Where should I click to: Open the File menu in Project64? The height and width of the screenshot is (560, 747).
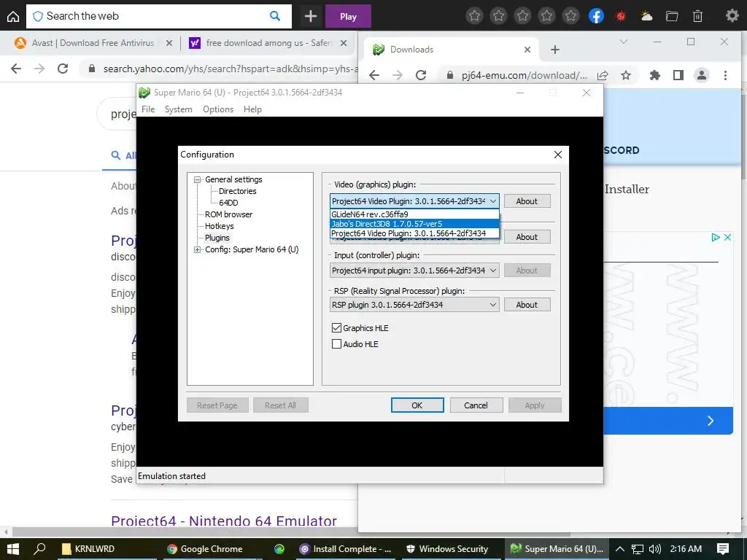pyautogui.click(x=148, y=109)
